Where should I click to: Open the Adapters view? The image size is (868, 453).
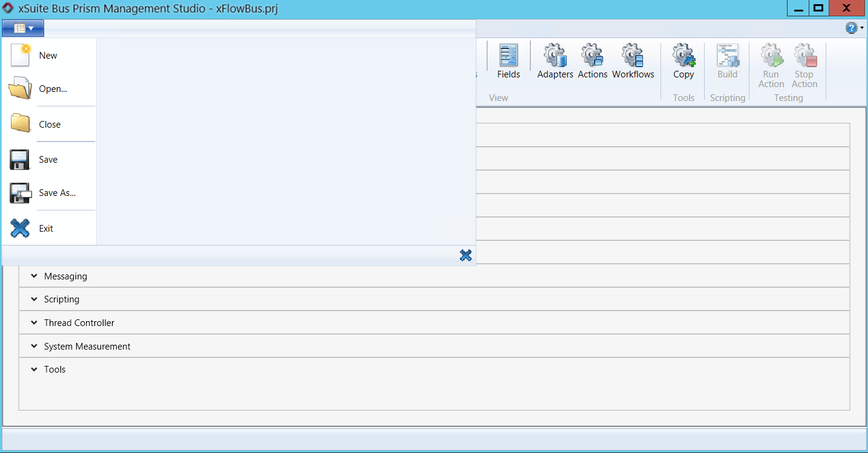click(x=555, y=62)
